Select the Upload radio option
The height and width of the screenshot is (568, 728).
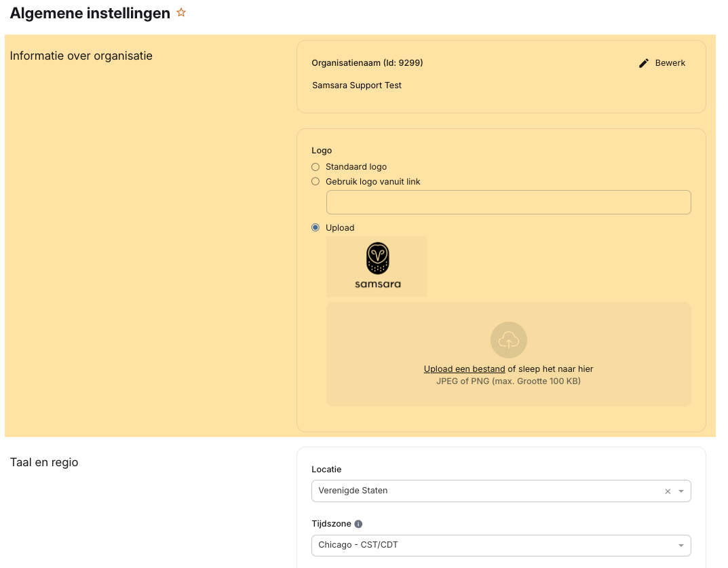pyautogui.click(x=315, y=227)
